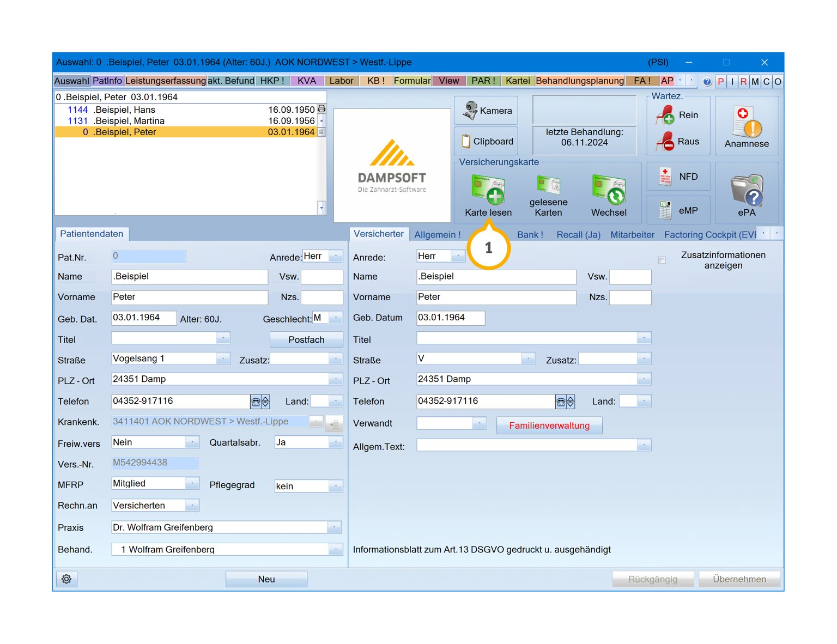The width and height of the screenshot is (837, 644).
Task: Open settings gear at bottom left
Action: pyautogui.click(x=66, y=579)
